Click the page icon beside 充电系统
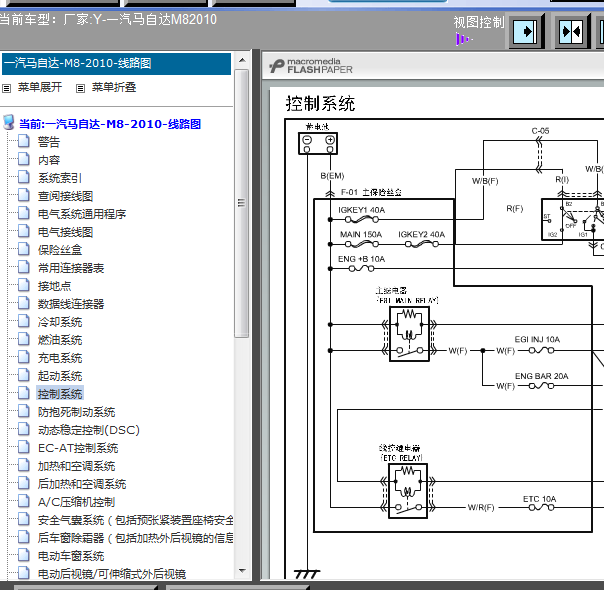 coord(23,357)
